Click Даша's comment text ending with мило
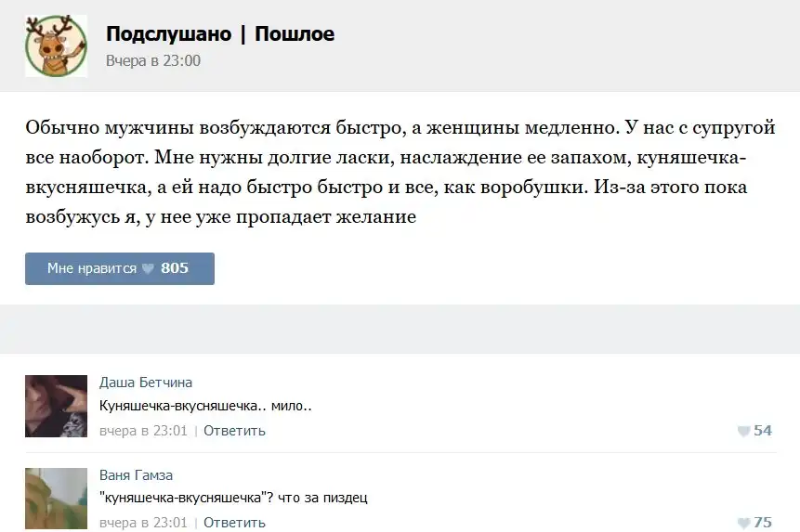The height and width of the screenshot is (532, 800). tap(205, 406)
